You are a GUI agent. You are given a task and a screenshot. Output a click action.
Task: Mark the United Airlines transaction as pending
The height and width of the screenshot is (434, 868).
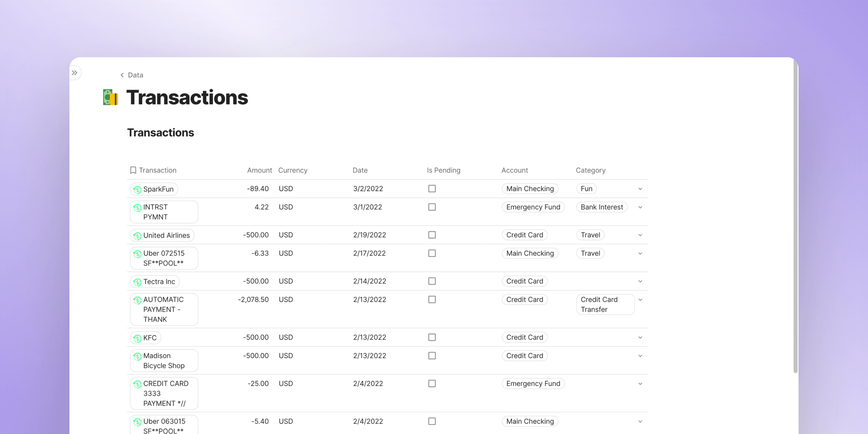432,235
